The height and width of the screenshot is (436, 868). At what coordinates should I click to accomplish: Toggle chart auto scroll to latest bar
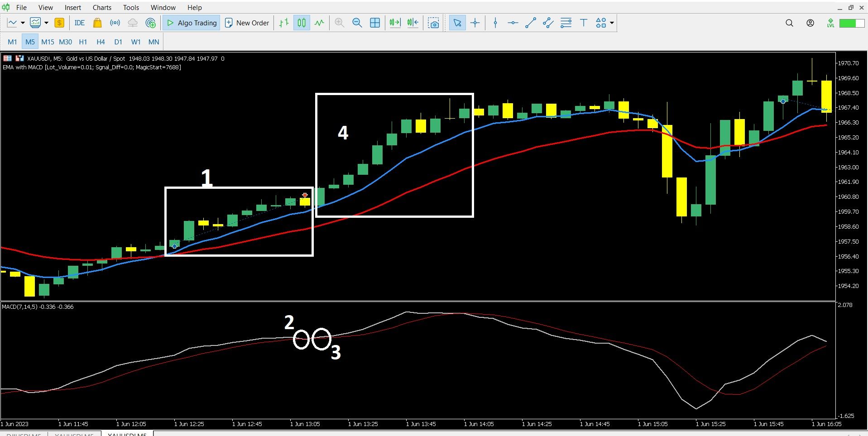tap(395, 23)
